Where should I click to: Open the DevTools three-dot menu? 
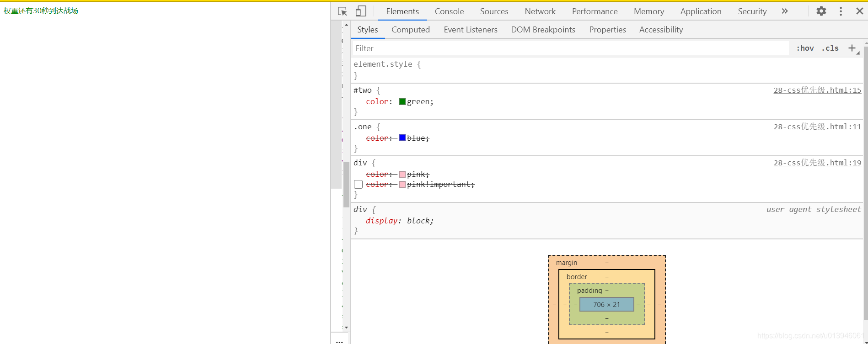click(x=841, y=11)
